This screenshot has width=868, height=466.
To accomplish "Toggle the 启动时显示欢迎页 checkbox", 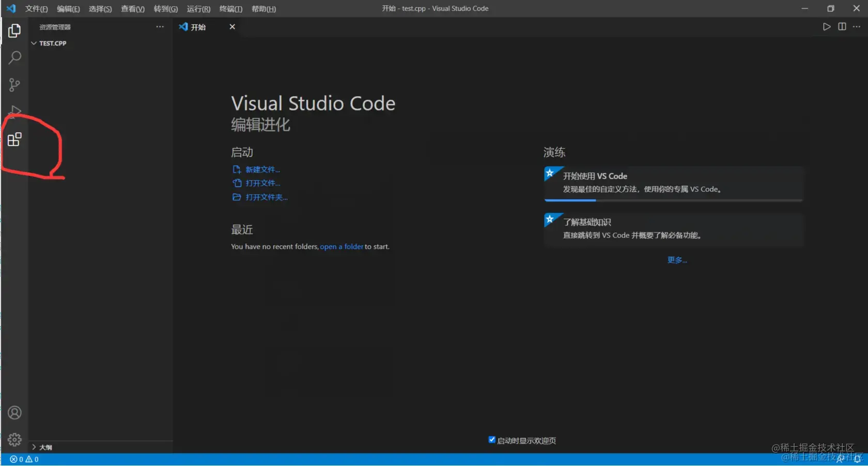I will [492, 440].
